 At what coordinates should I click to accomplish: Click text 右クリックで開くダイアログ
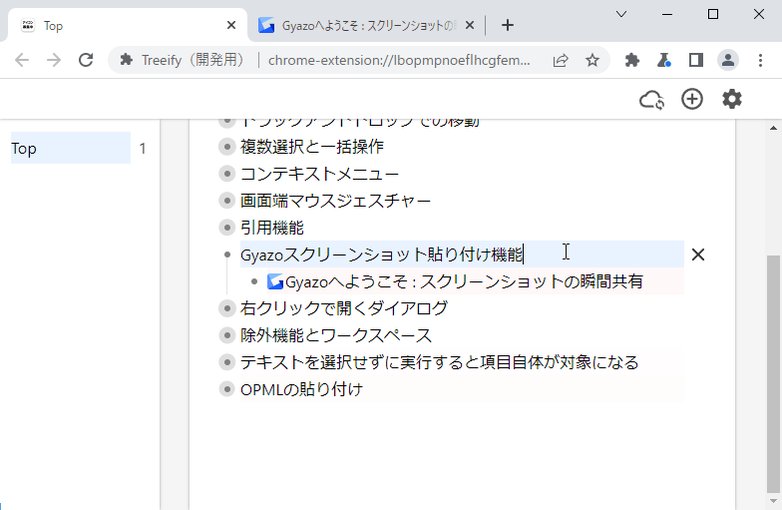click(344, 308)
